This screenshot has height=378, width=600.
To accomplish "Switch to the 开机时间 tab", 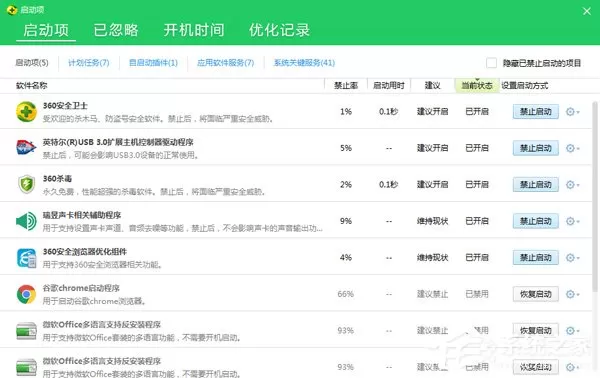I will tap(194, 30).
